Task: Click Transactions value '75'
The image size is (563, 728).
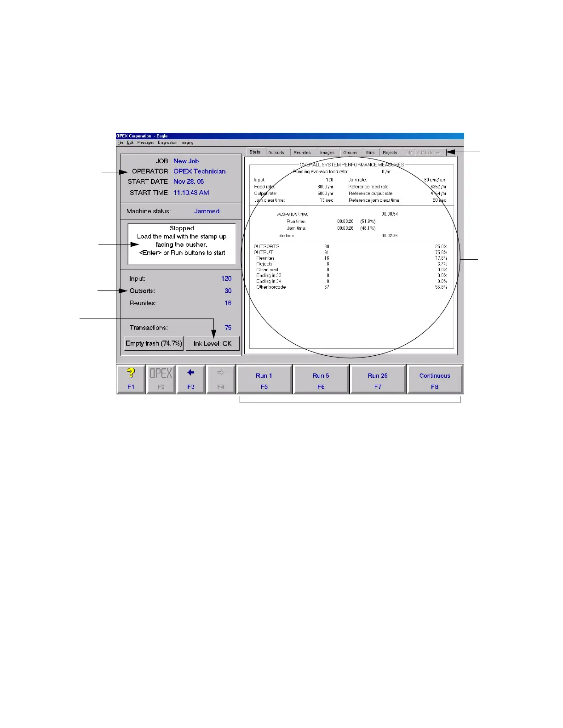Action: [228, 328]
